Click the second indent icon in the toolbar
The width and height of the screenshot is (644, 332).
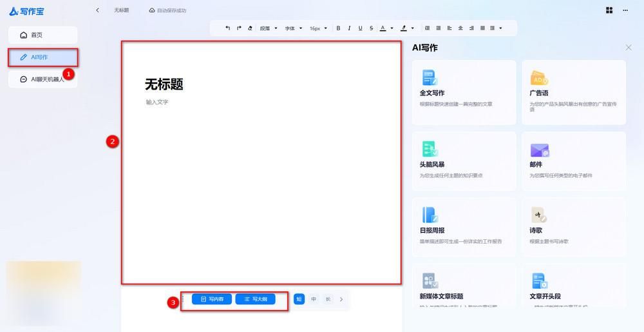438,28
